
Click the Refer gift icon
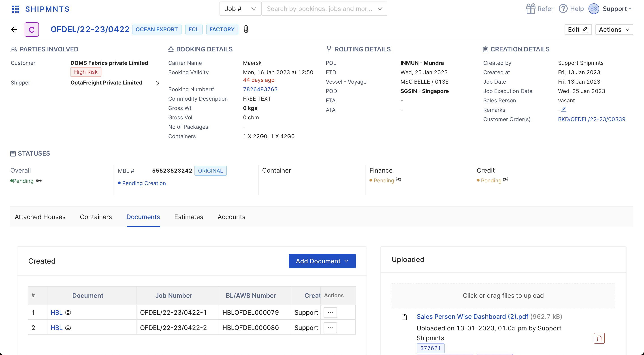531,9
